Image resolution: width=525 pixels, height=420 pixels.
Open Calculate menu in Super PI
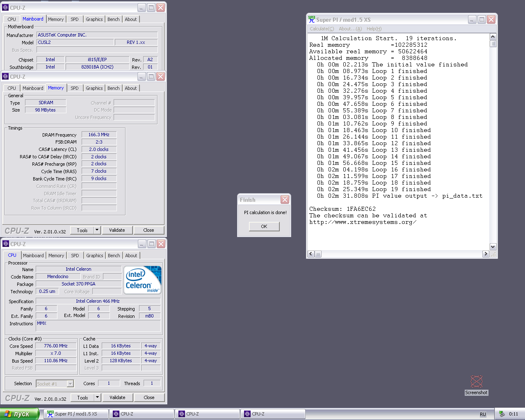pos(322,29)
